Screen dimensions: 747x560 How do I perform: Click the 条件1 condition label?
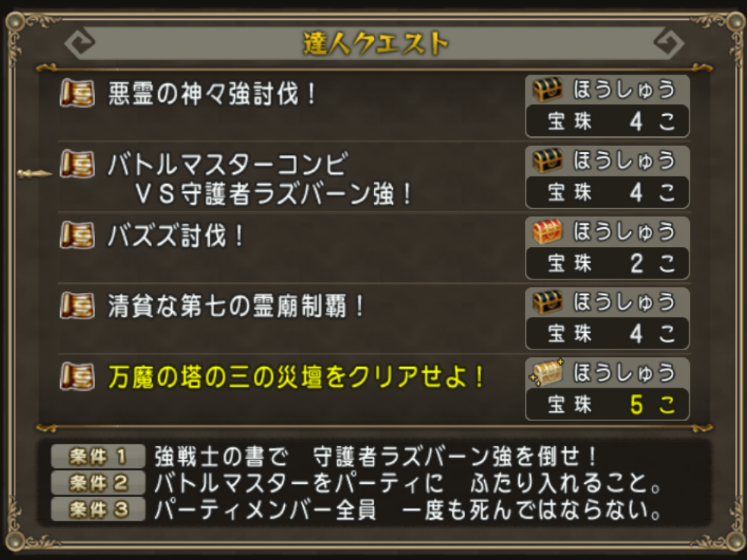[98, 457]
